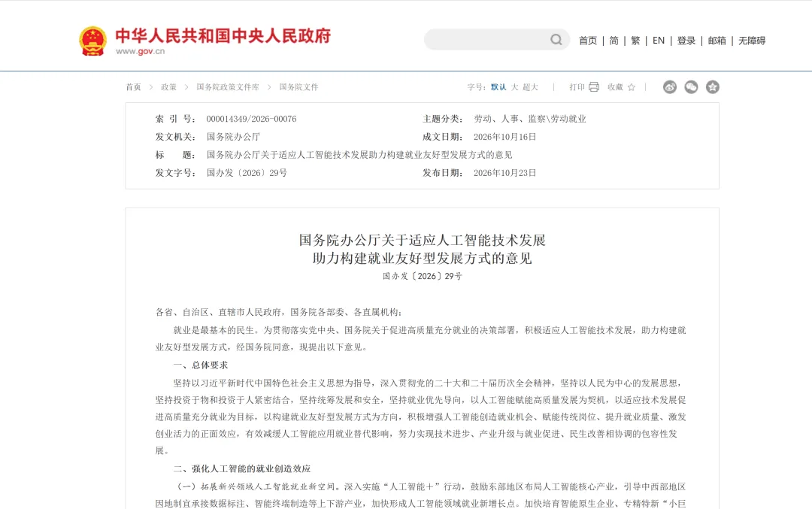
Task: Click the 字号 font size label
Action: (x=477, y=87)
